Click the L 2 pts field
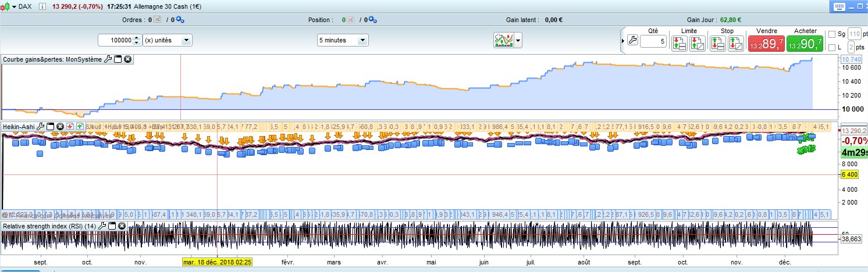Image resolution: width=868 pixels, height=272 pixels. point(851,47)
